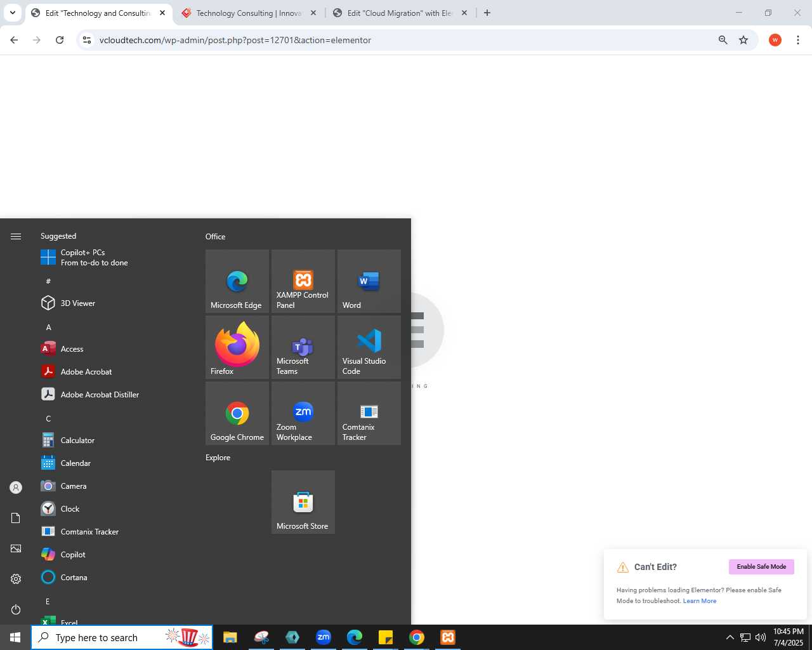
Task: Open volume control in system tray
Action: (761, 637)
